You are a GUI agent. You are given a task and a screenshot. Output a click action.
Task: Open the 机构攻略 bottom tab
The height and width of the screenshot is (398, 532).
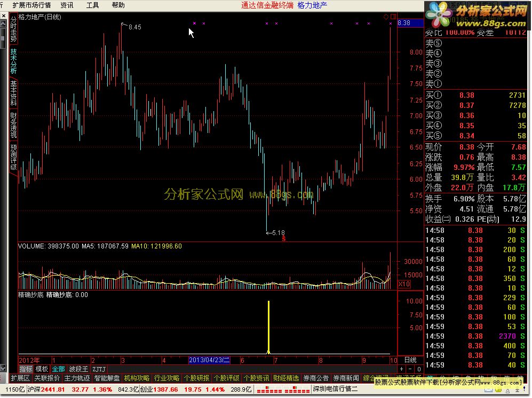137,378
